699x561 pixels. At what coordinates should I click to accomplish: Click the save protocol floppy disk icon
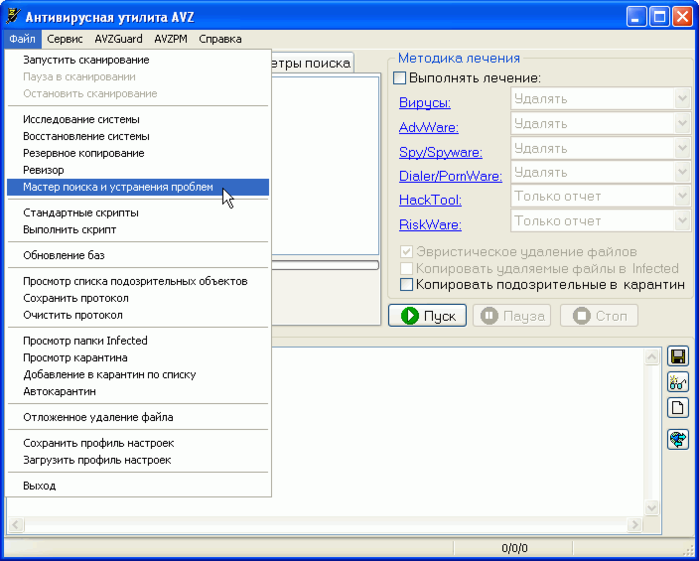(678, 357)
